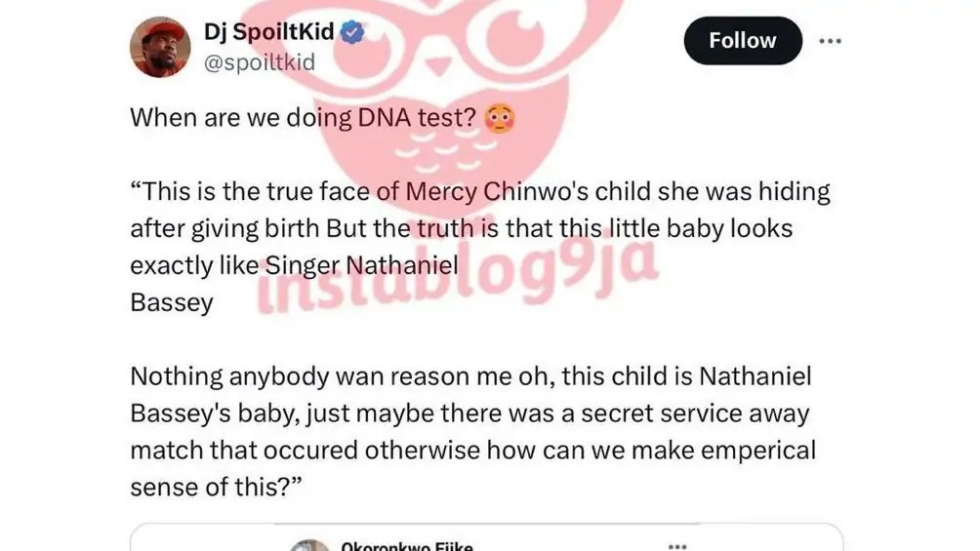This screenshot has width=980, height=551.
Task: Open more options on the quoted post
Action: point(675,544)
